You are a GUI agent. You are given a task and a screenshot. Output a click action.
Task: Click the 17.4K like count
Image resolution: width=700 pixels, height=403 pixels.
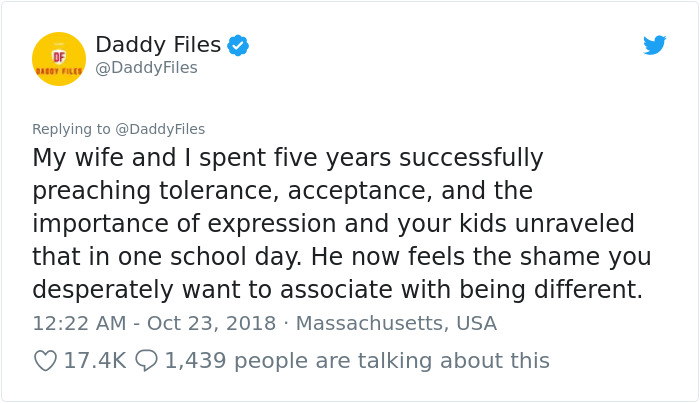click(94, 360)
